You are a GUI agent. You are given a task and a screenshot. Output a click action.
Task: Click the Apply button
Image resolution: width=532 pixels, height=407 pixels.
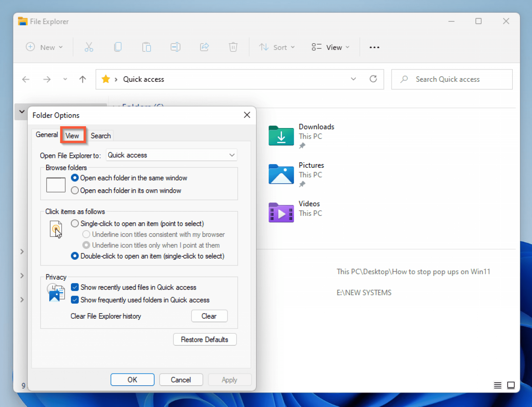229,380
